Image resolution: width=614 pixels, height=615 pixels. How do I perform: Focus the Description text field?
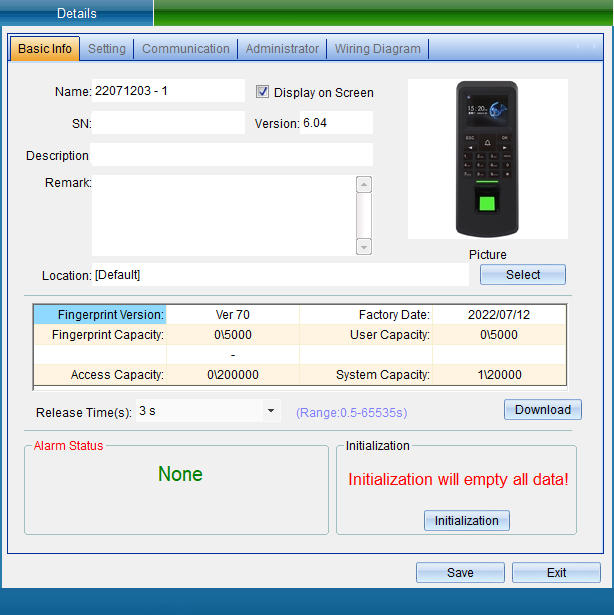(231, 155)
